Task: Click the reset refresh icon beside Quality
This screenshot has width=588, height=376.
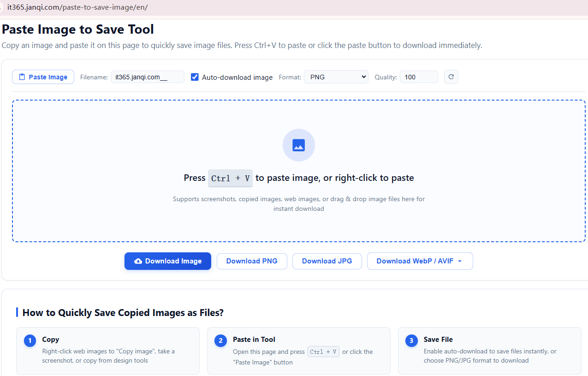Action: click(451, 77)
